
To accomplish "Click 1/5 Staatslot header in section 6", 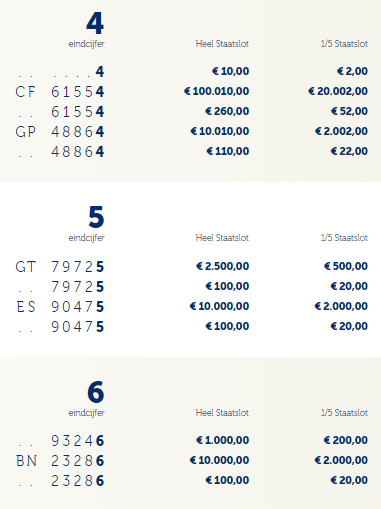I will coord(344,413).
